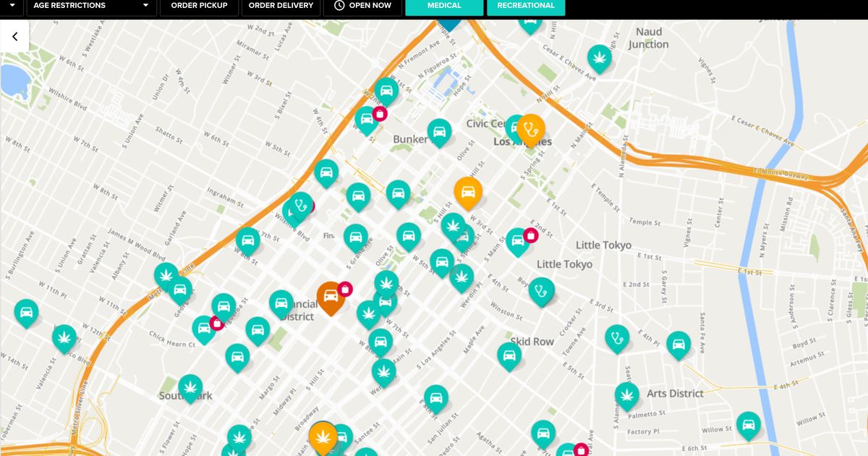
Task: Enable the RECREATIONAL filter
Action: tap(526, 5)
